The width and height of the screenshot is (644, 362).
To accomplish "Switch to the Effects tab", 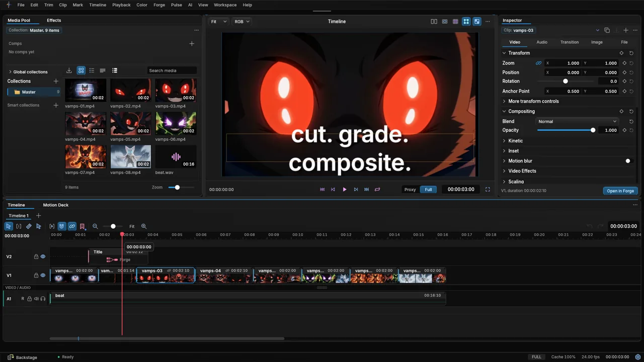I will pos(54,20).
